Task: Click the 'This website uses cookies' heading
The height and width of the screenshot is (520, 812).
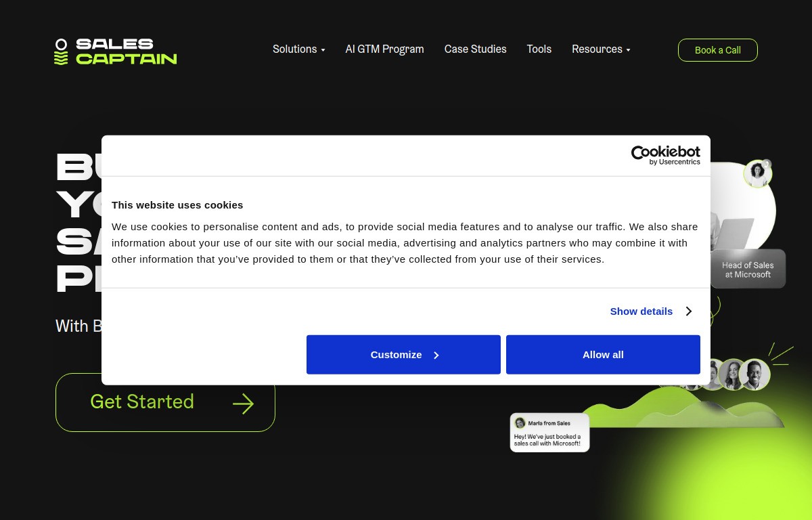Action: pos(177,205)
